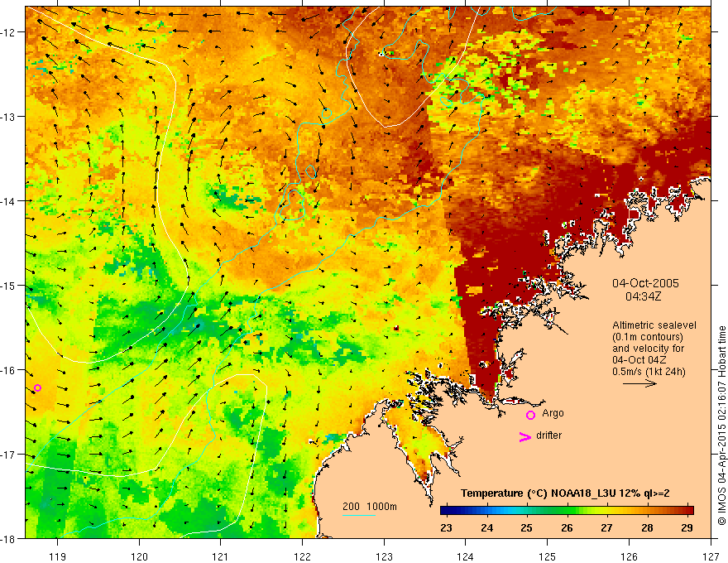Click the latitude axis label '-15'

pyautogui.click(x=9, y=286)
